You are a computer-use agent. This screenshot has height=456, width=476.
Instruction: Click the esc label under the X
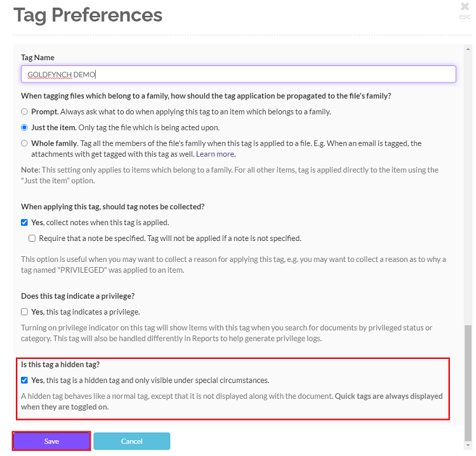(465, 16)
